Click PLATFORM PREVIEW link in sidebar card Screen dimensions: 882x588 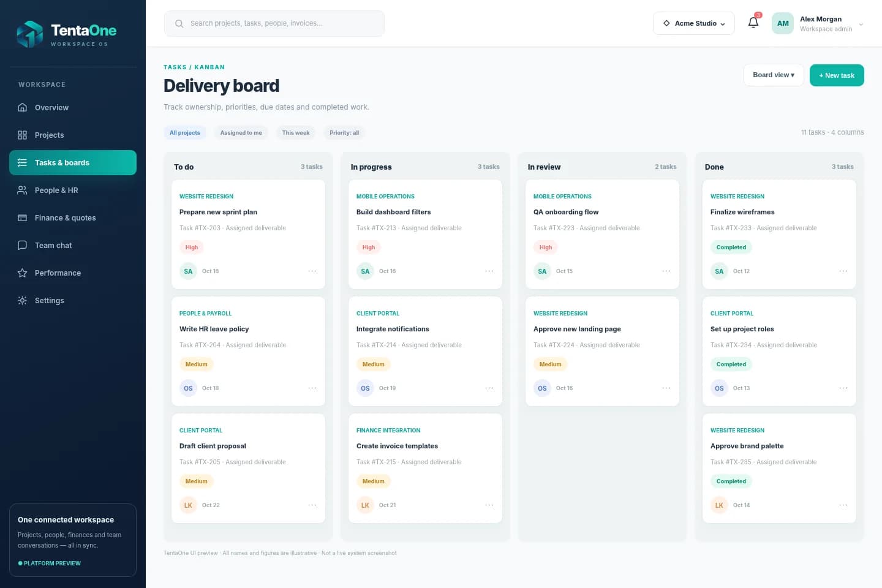(50, 563)
